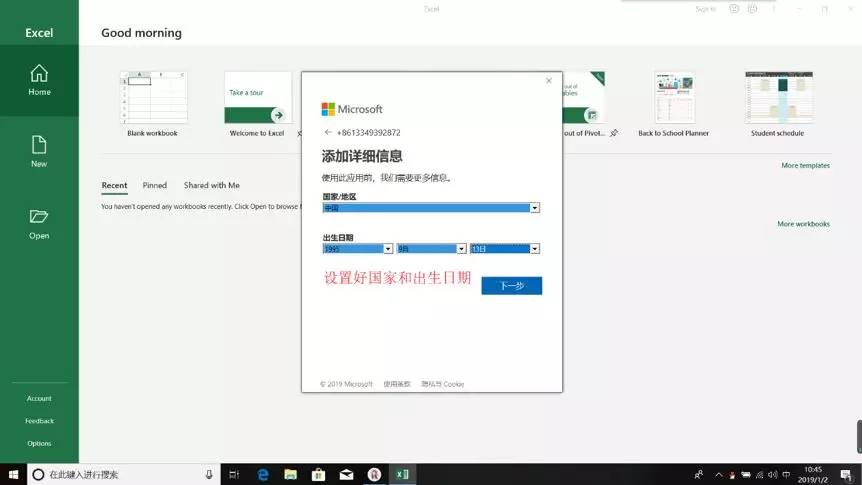Click the smiley feedback icon in title bar
Image resolution: width=862 pixels, height=485 pixels.
coord(734,9)
